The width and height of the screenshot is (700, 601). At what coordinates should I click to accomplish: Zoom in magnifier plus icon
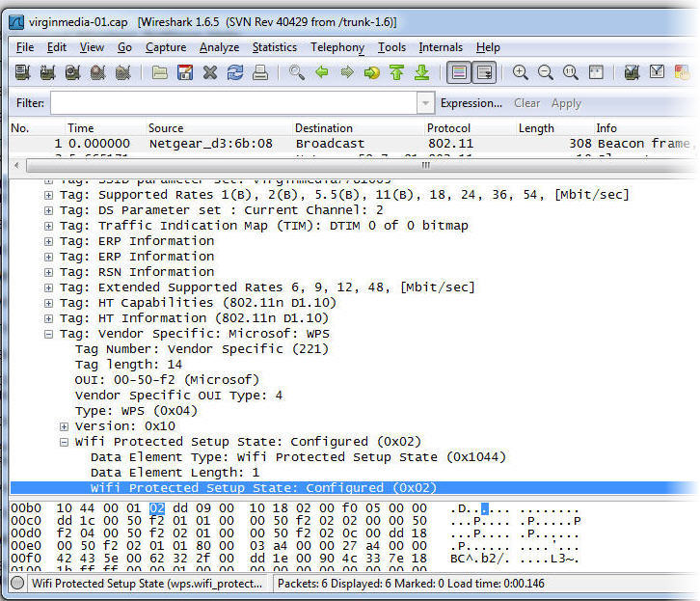(x=521, y=72)
